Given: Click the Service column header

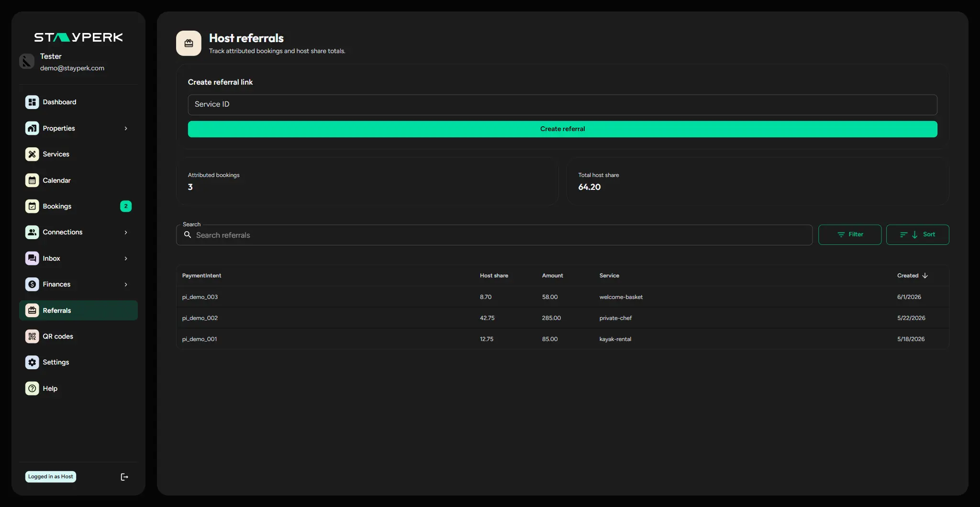Looking at the screenshot, I should (x=609, y=276).
